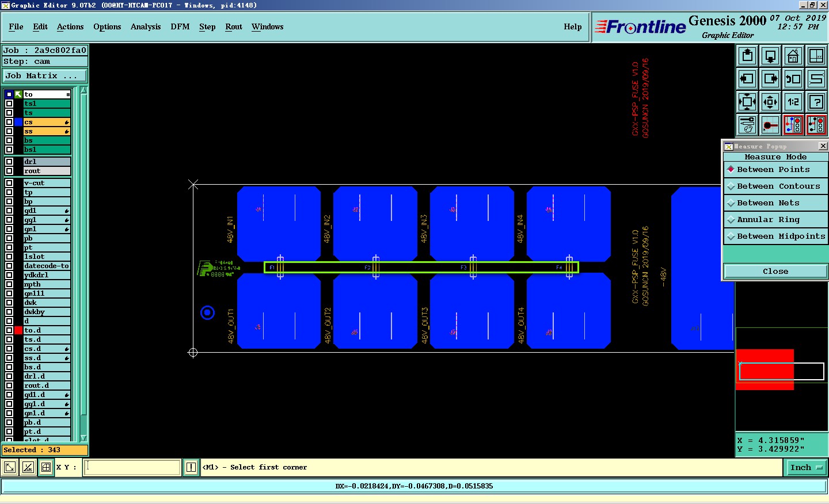Click the question mark zoom-area icon
The height and width of the screenshot is (504, 829).
tap(816, 102)
